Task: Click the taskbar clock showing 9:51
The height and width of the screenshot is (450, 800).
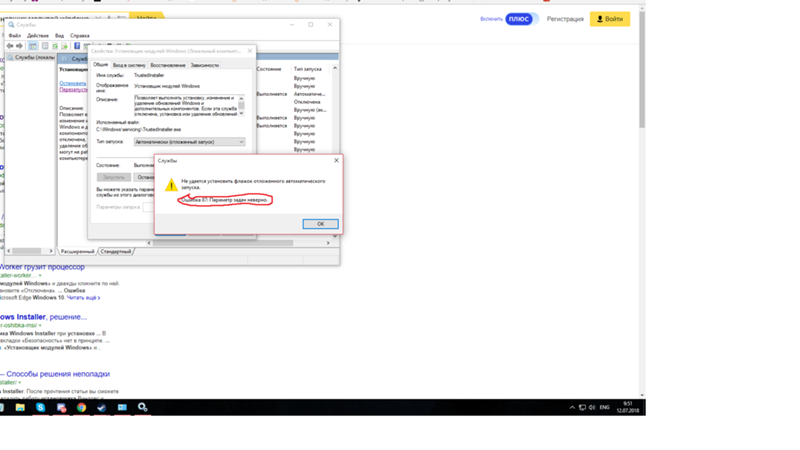Action: [x=628, y=407]
